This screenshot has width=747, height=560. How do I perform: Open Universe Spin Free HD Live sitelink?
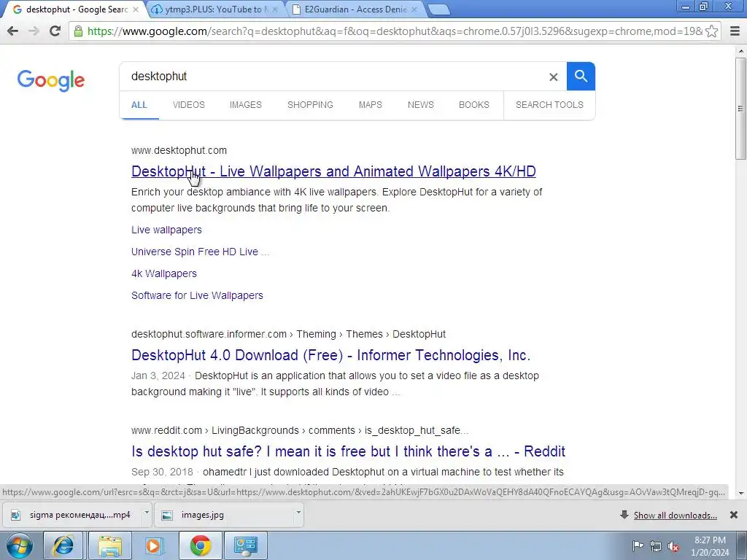click(200, 252)
